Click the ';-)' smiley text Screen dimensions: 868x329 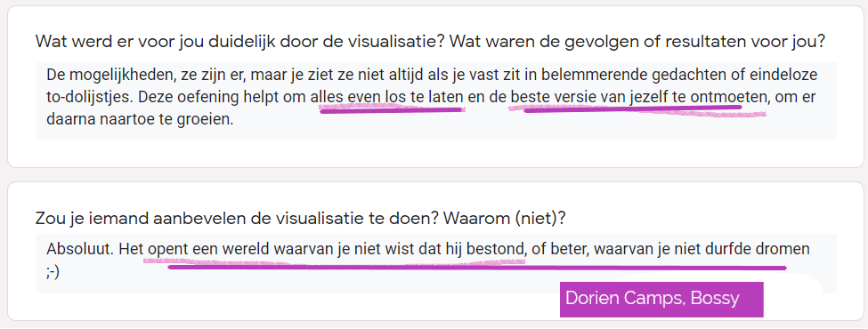(53, 271)
